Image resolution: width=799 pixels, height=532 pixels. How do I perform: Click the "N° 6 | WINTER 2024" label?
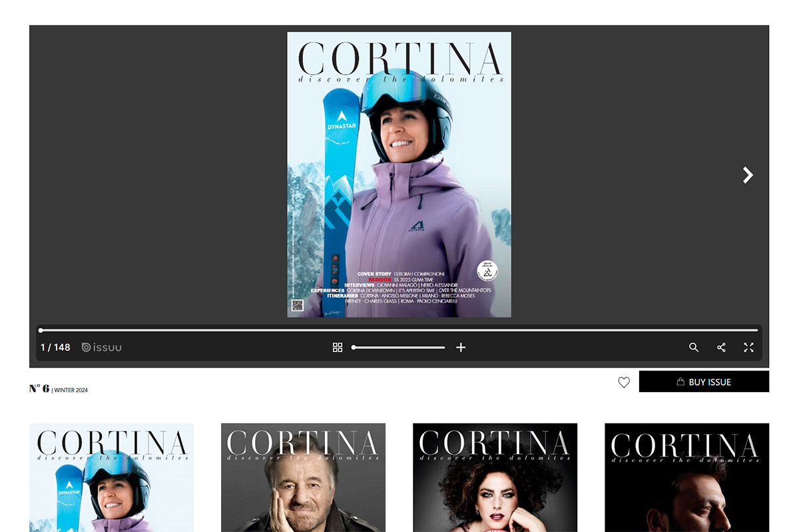click(x=59, y=389)
